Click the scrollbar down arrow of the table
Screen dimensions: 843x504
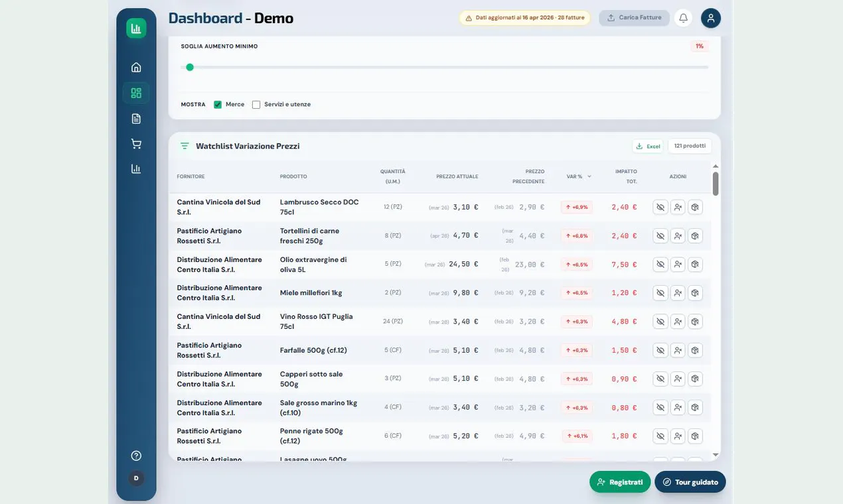tap(716, 455)
